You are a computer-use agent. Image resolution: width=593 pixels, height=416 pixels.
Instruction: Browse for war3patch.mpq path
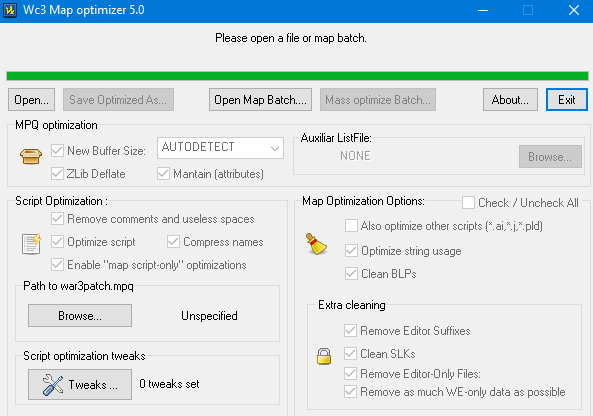pyautogui.click(x=80, y=315)
